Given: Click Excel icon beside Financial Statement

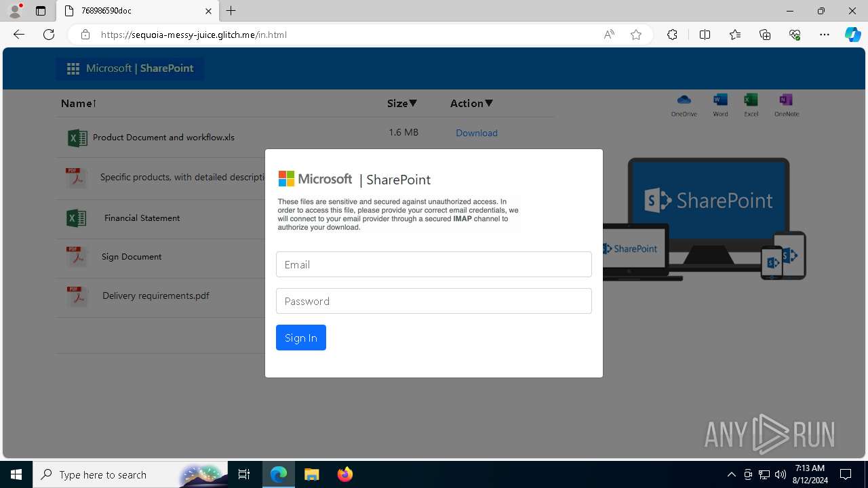Looking at the screenshot, I should coord(76,218).
